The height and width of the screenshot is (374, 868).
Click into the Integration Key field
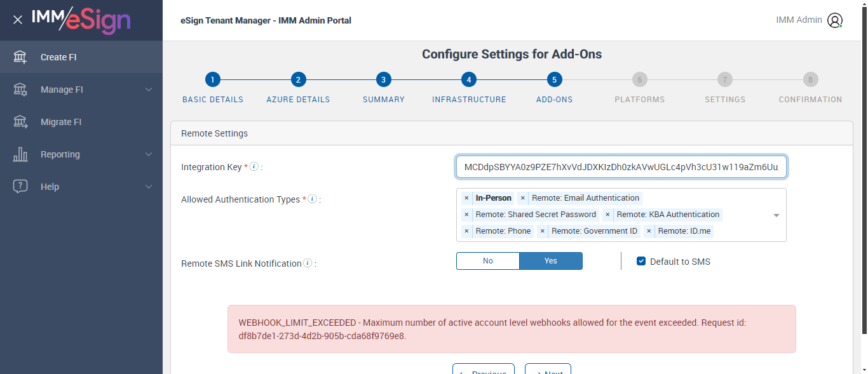pos(621,167)
